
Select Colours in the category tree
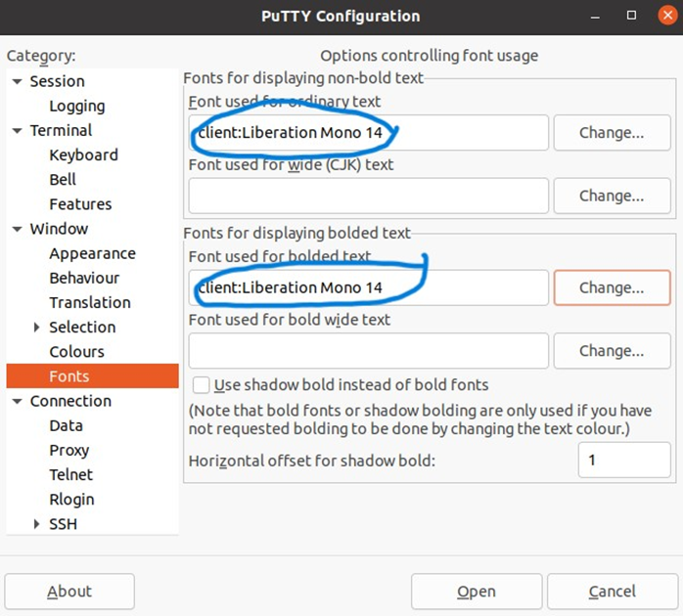pyautogui.click(x=76, y=351)
